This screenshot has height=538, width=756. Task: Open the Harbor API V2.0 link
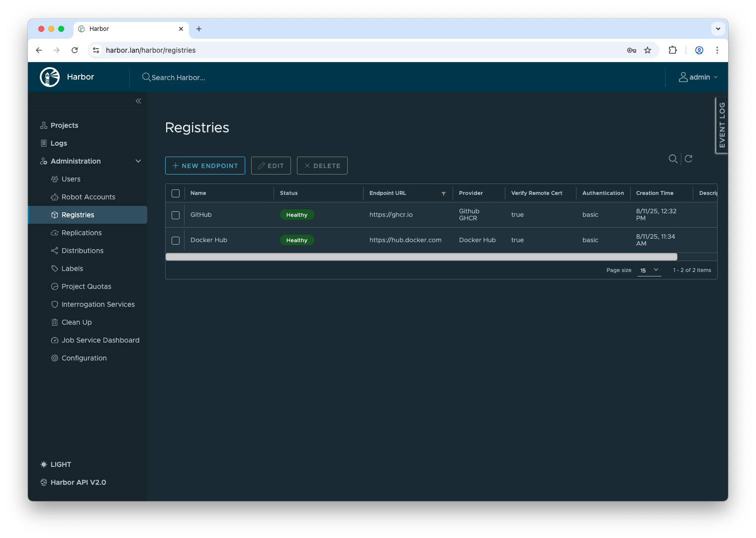78,482
